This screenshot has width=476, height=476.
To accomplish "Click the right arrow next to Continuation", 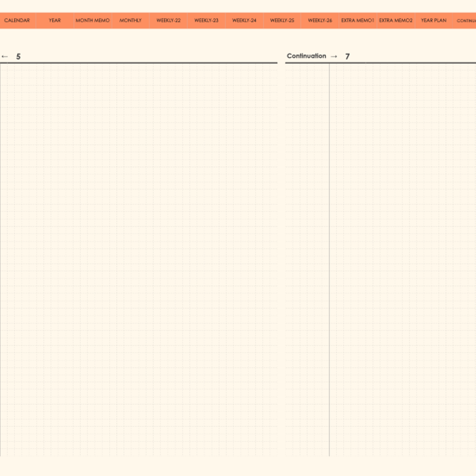I will pyautogui.click(x=334, y=56).
